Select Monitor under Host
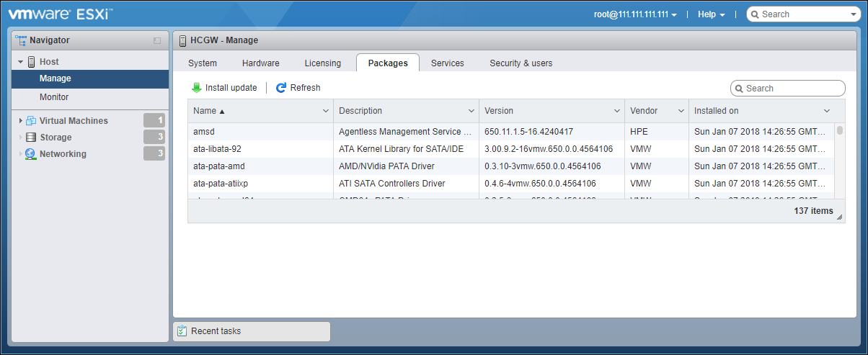 [91, 97]
